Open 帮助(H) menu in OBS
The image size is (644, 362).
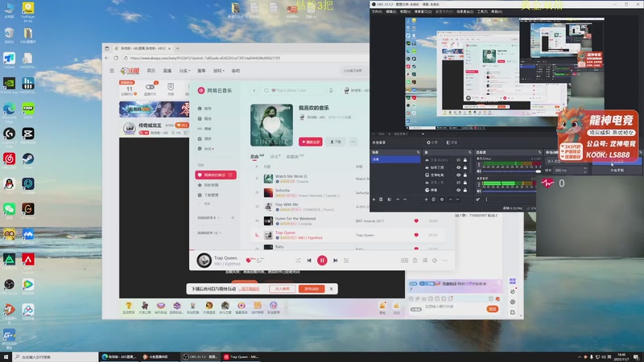click(497, 11)
